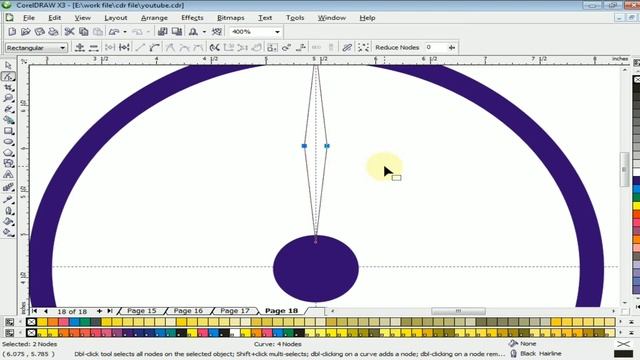This screenshot has width=640, height=360.
Task: Click the Black Hairline outline indicator
Action: [541, 353]
